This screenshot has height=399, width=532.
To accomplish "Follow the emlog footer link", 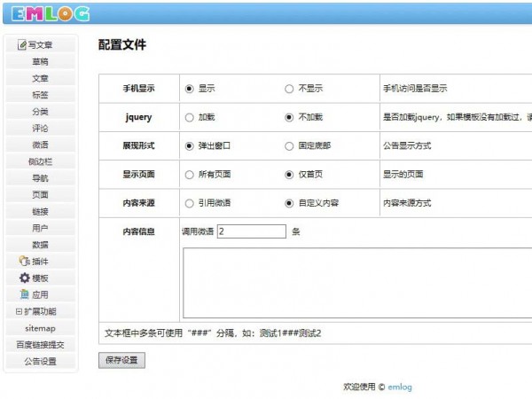I will point(400,387).
